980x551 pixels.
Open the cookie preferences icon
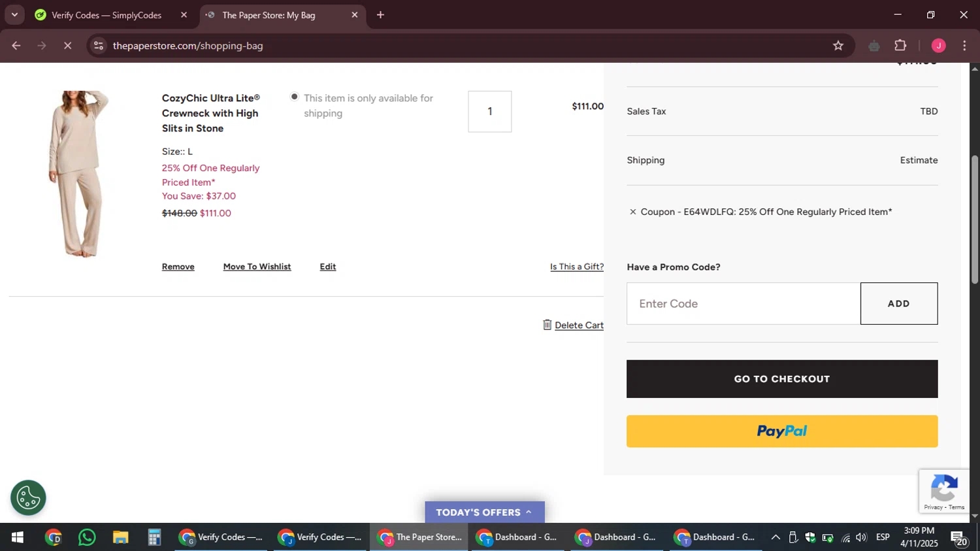pos(28,498)
